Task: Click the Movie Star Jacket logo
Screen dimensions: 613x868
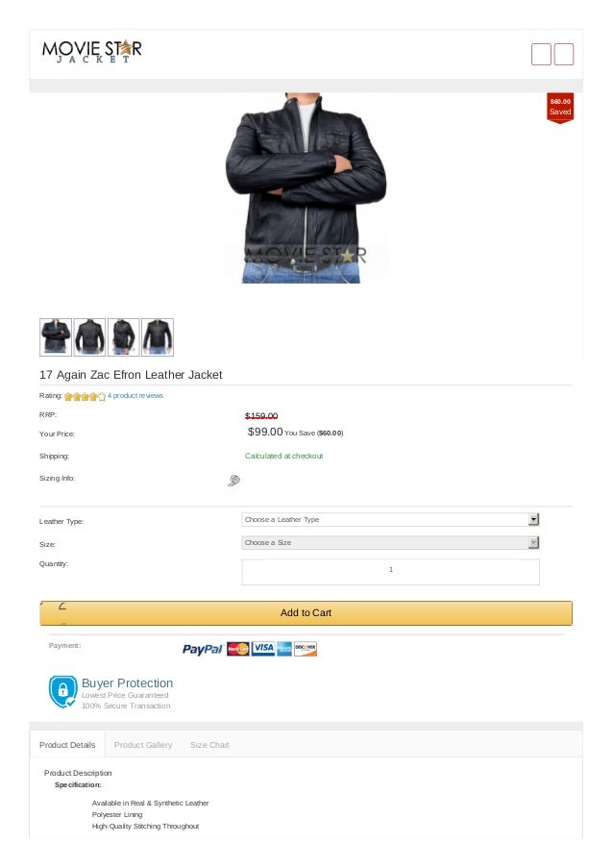Action: point(92,52)
